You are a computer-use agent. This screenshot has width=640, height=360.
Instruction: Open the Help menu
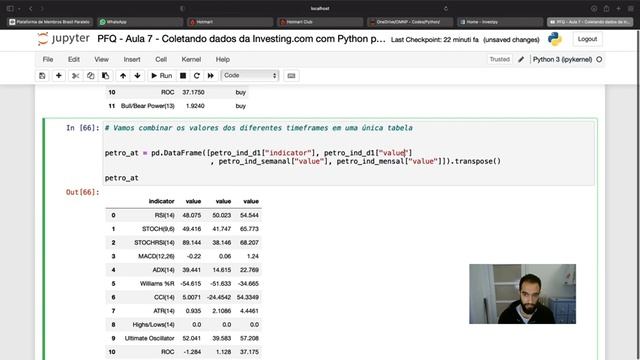pos(223,59)
